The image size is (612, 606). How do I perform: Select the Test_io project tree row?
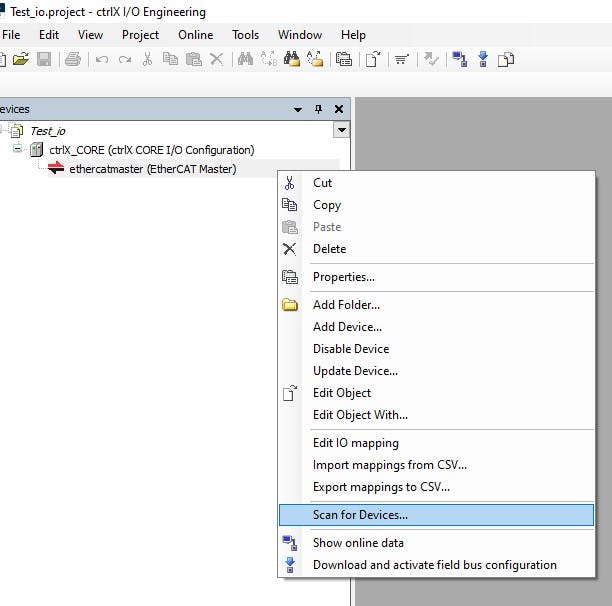click(x=48, y=131)
